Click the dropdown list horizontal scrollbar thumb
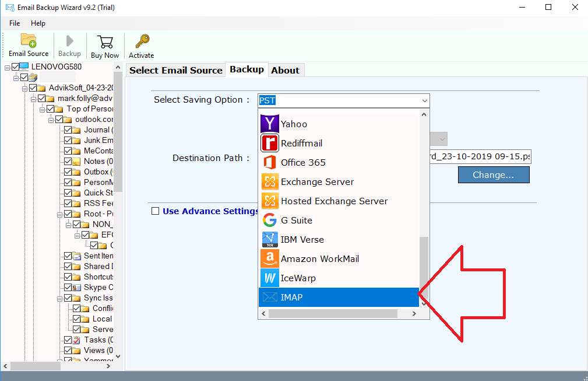This screenshot has height=381, width=588. tap(333, 313)
